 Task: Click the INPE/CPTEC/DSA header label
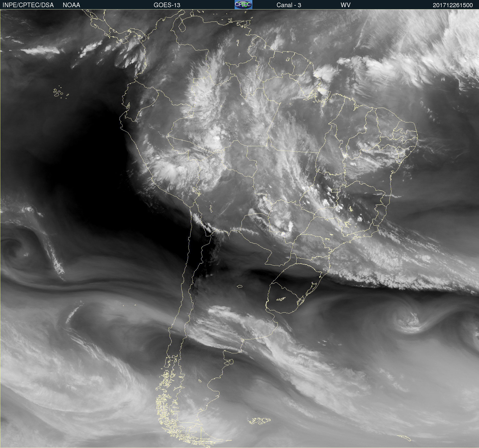(28, 5)
